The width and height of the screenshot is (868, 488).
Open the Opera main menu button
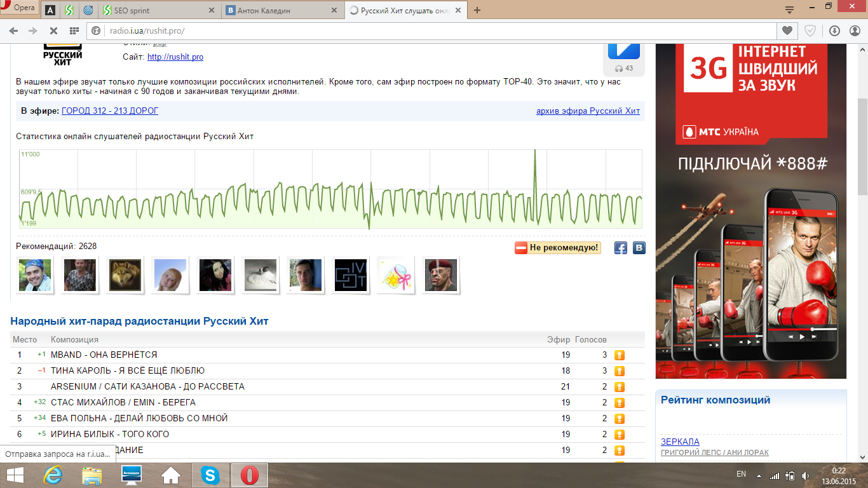19,7
